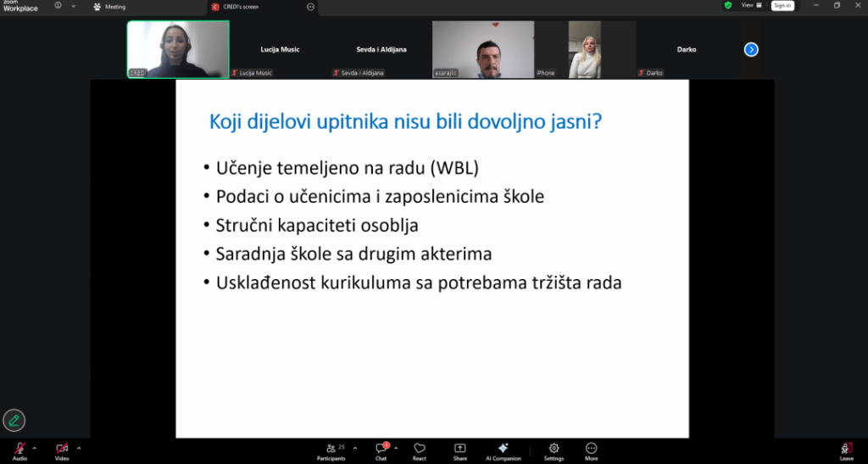Open audio options caret next to Audio
868x464 pixels.
point(34,448)
